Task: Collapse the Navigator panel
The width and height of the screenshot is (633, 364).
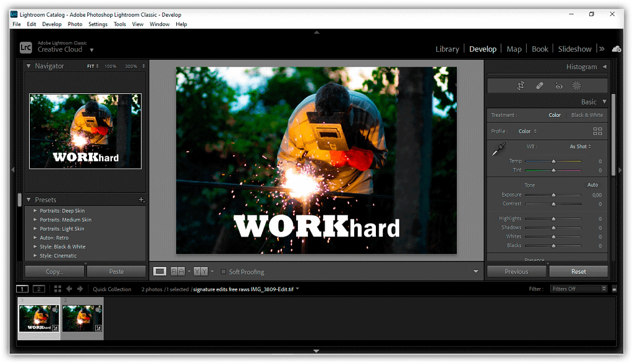Action: point(28,66)
